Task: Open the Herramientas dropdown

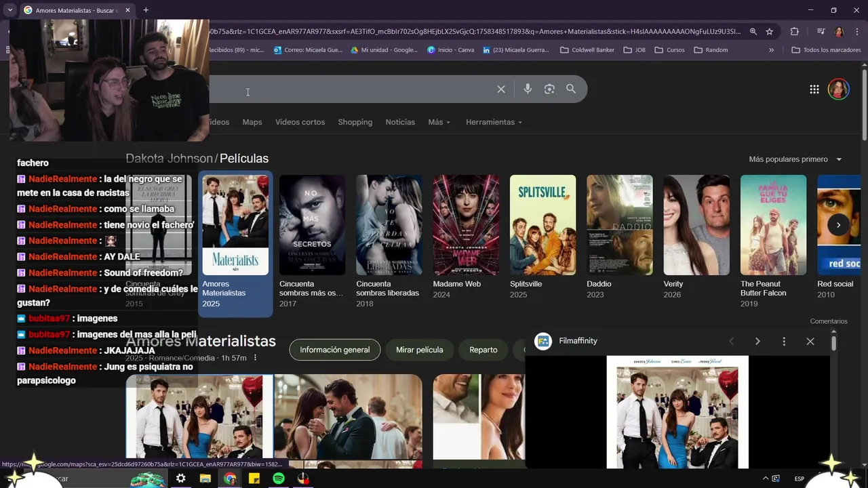Action: [494, 122]
